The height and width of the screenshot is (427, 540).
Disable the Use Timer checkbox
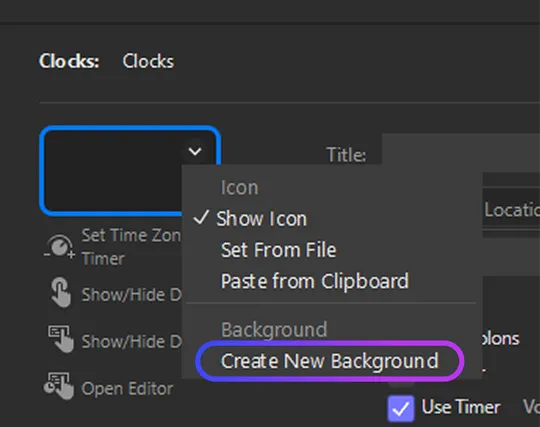(x=401, y=408)
